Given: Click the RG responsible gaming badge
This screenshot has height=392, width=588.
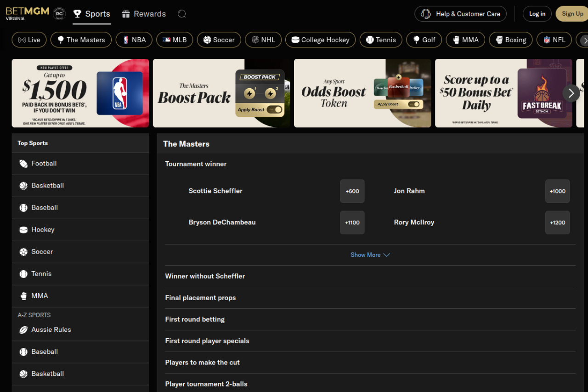Looking at the screenshot, I should click(59, 14).
